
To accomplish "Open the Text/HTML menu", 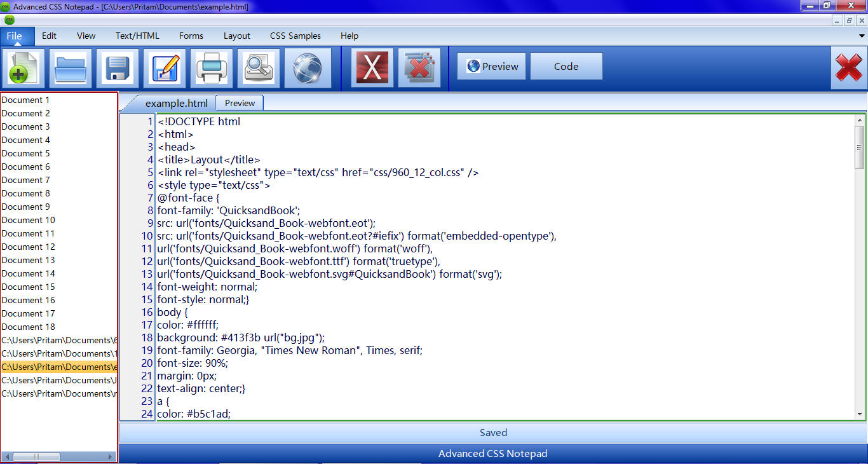I will (137, 36).
